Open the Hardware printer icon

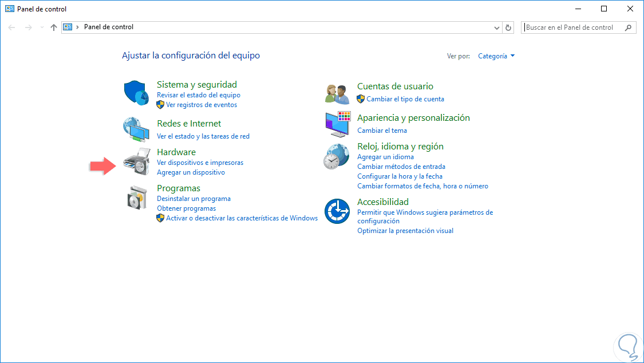137,161
